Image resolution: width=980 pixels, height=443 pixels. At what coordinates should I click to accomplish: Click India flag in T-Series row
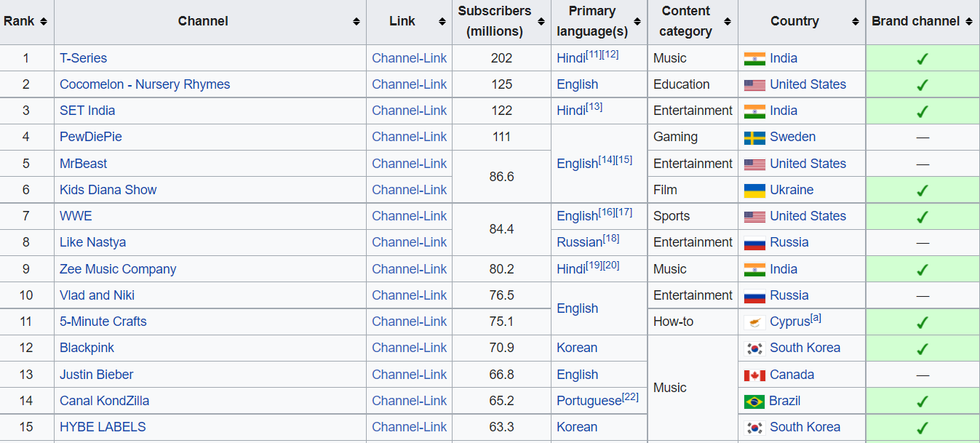click(754, 59)
